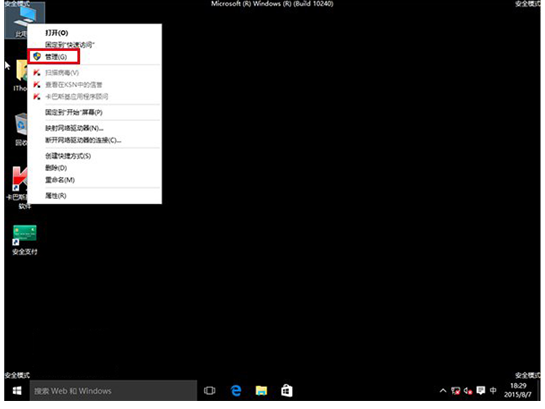Select the Recycle Bin desktop icon

[20, 129]
